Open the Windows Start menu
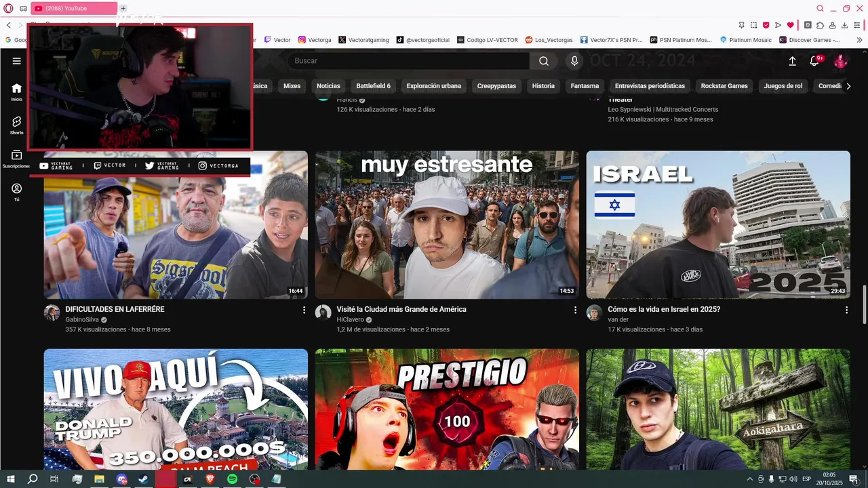The image size is (868, 488). tap(11, 479)
